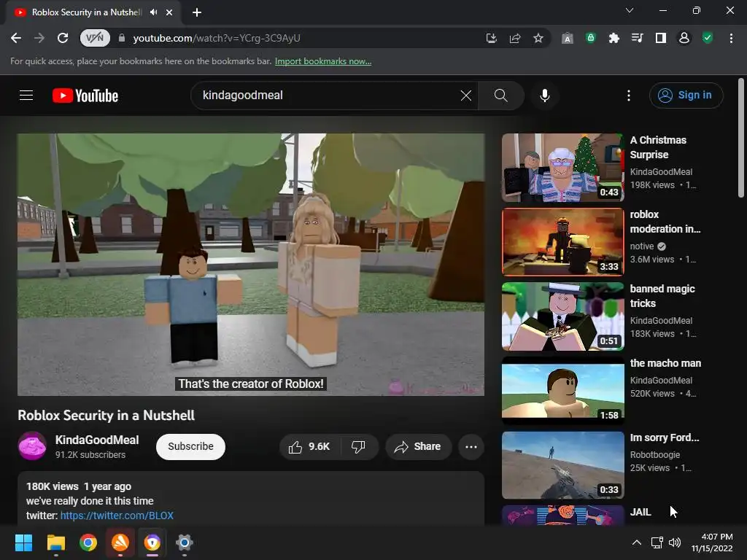Reload the current page
Image resolution: width=747 pixels, height=560 pixels.
click(x=63, y=38)
